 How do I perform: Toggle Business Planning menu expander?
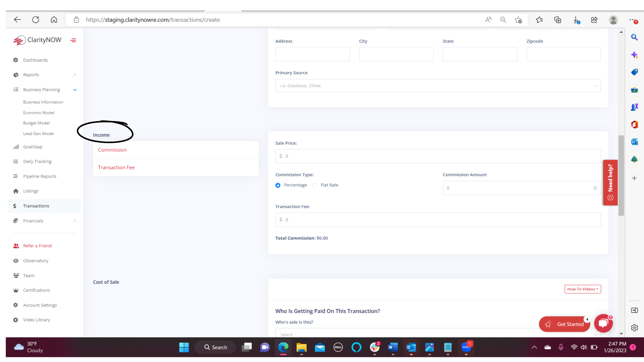74,90
